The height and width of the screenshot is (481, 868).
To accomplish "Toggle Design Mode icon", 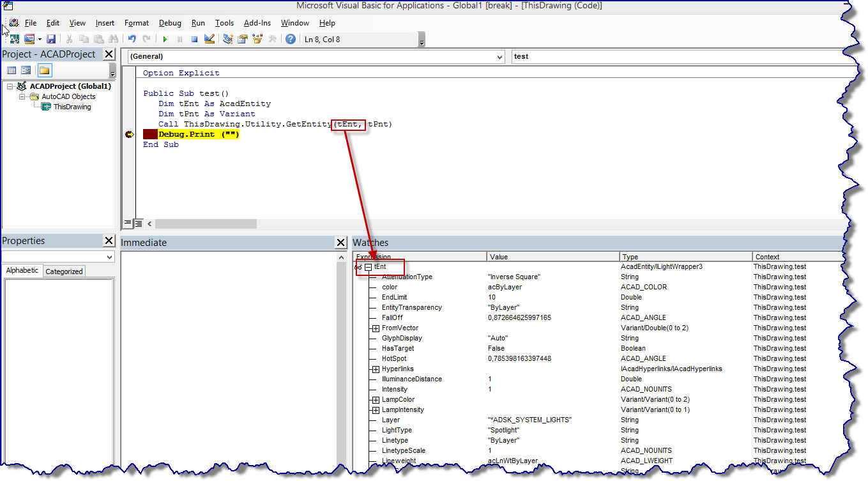I will pyautogui.click(x=209, y=39).
